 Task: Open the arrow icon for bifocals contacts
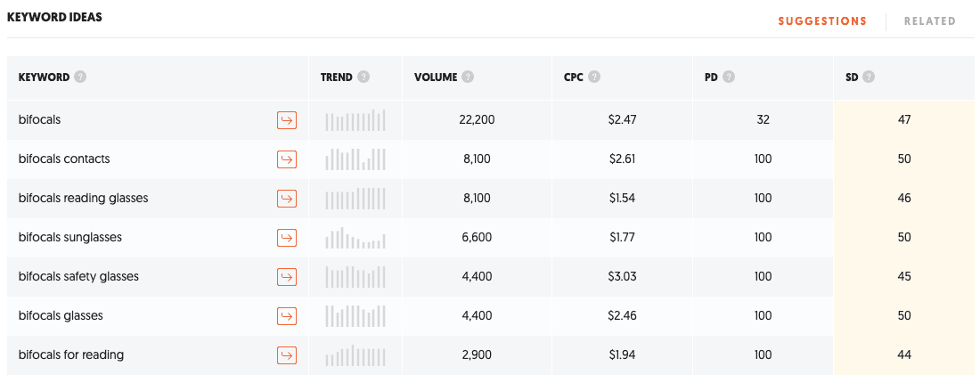(287, 159)
